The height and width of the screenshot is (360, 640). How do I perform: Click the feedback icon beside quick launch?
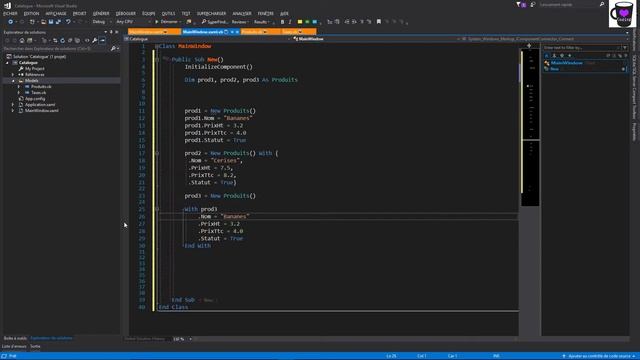click(533, 4)
